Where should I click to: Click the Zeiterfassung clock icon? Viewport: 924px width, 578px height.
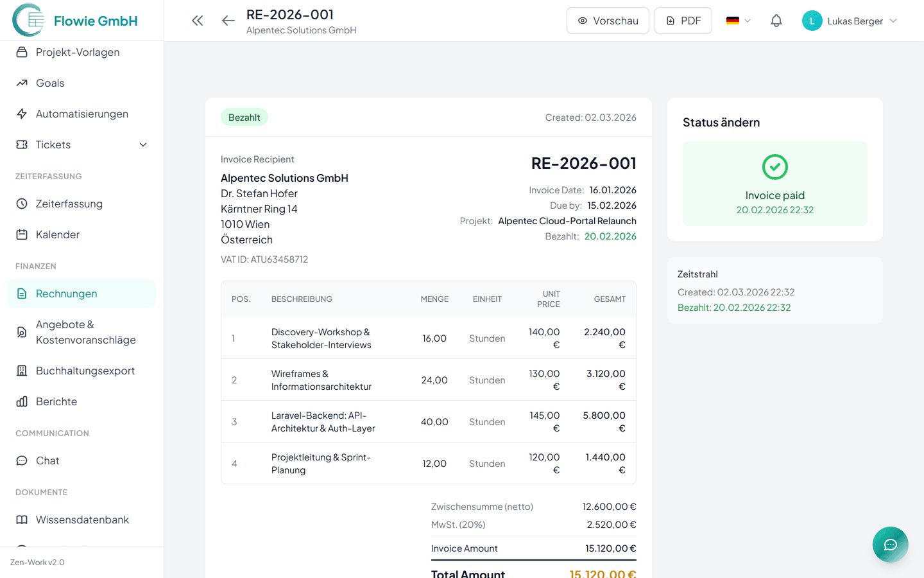tap(22, 204)
